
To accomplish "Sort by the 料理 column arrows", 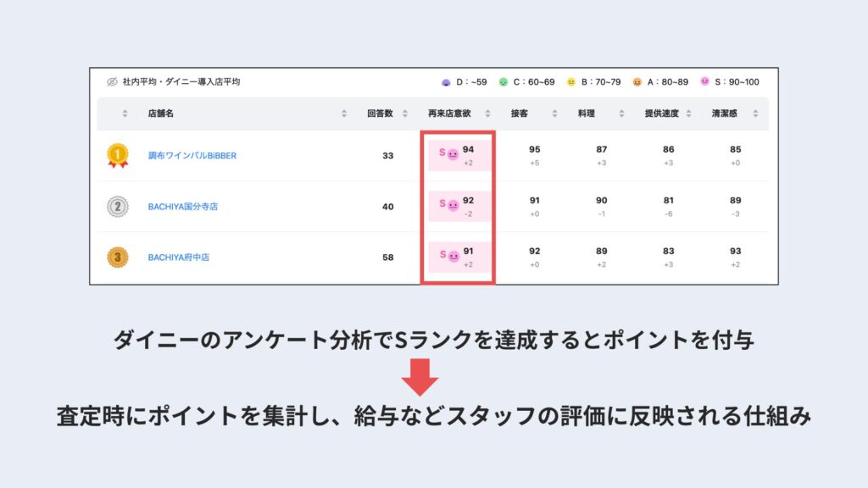I will (620, 114).
